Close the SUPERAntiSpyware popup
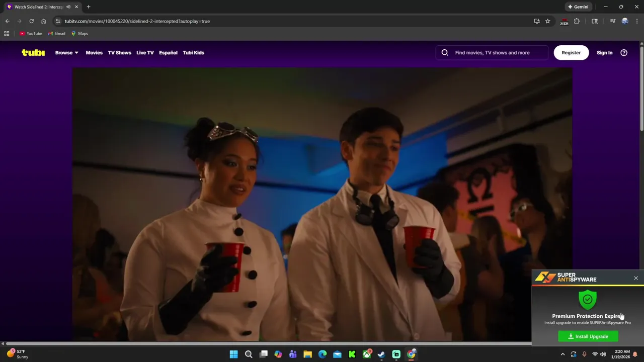Viewport: 644px width, 362px height. click(x=636, y=278)
